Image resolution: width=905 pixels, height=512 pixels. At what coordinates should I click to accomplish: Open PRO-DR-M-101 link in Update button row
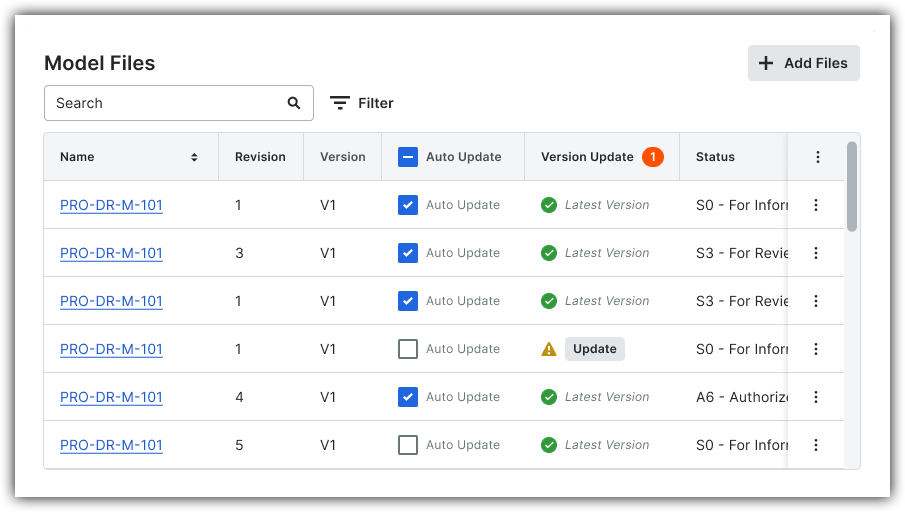click(x=111, y=349)
